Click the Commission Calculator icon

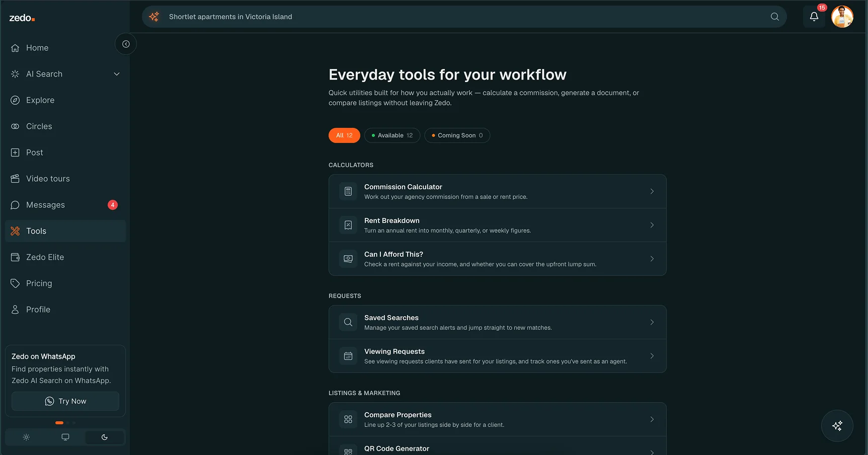[348, 191]
